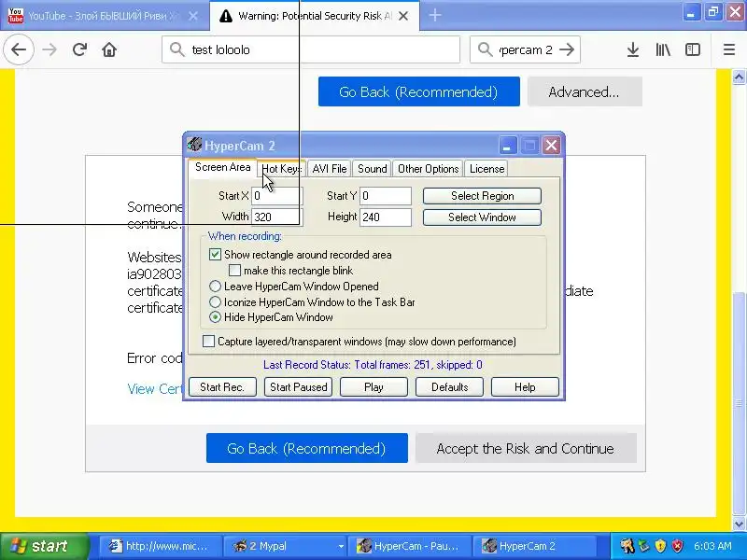Select Iconize HyperCam Window to Task Bar

(x=215, y=301)
